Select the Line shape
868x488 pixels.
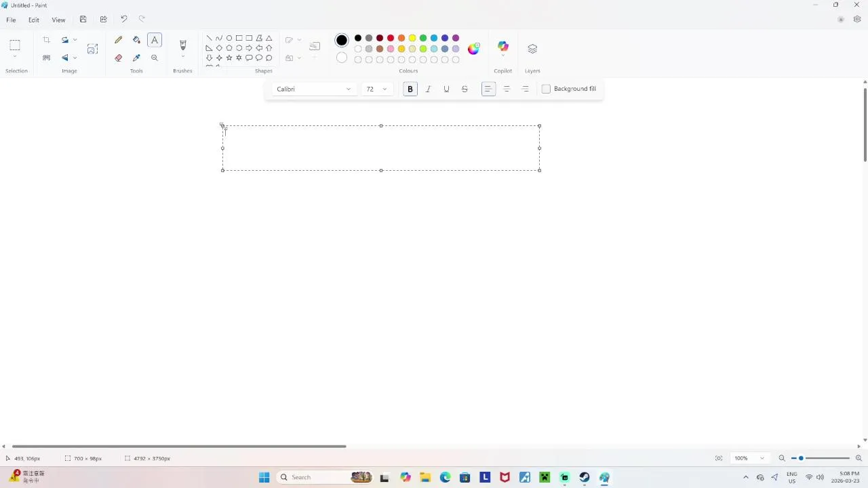click(x=209, y=38)
